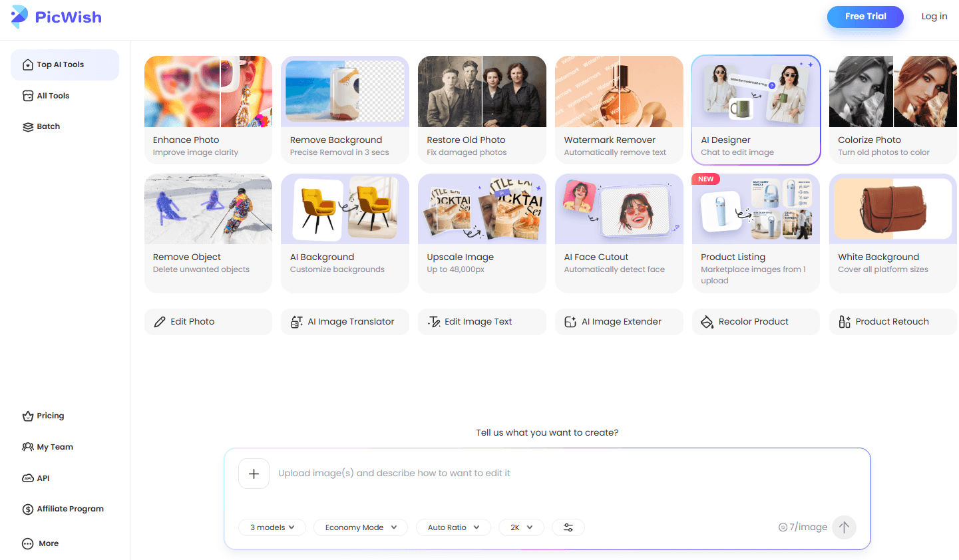Click 'Delete unwanted objects' text
This screenshot has height=560, width=959.
(201, 269)
